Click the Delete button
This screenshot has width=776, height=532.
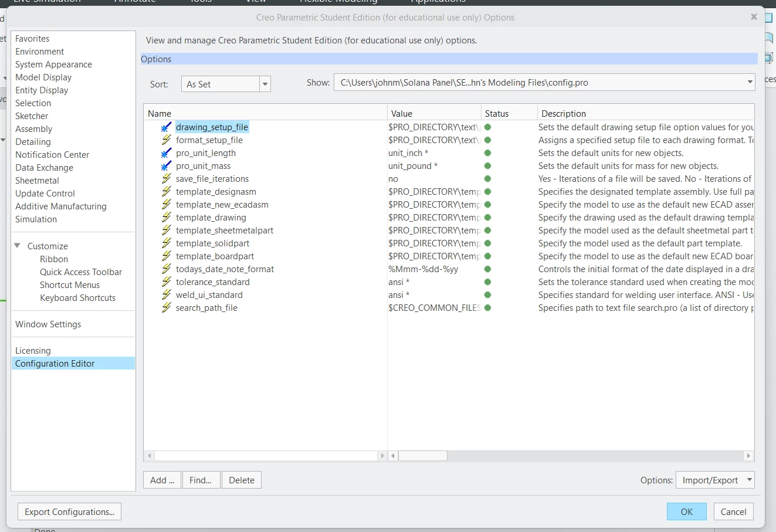(242, 480)
